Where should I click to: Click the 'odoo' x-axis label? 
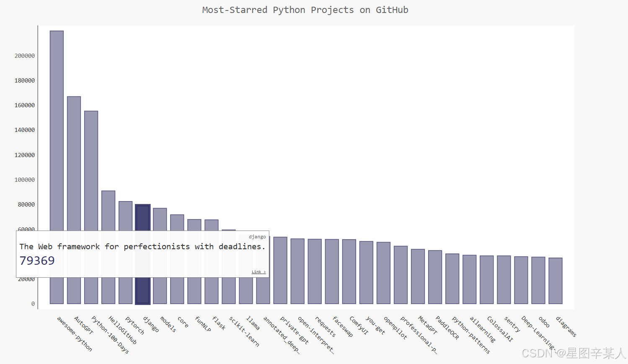pos(544,322)
